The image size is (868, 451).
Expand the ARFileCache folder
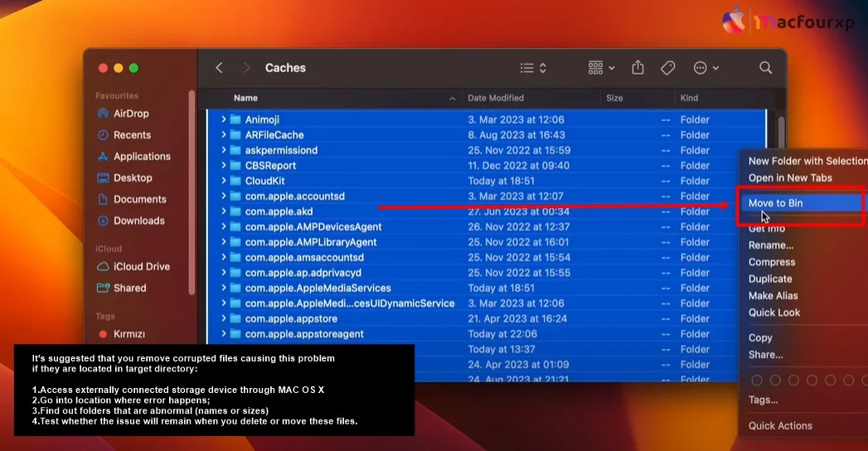click(223, 135)
